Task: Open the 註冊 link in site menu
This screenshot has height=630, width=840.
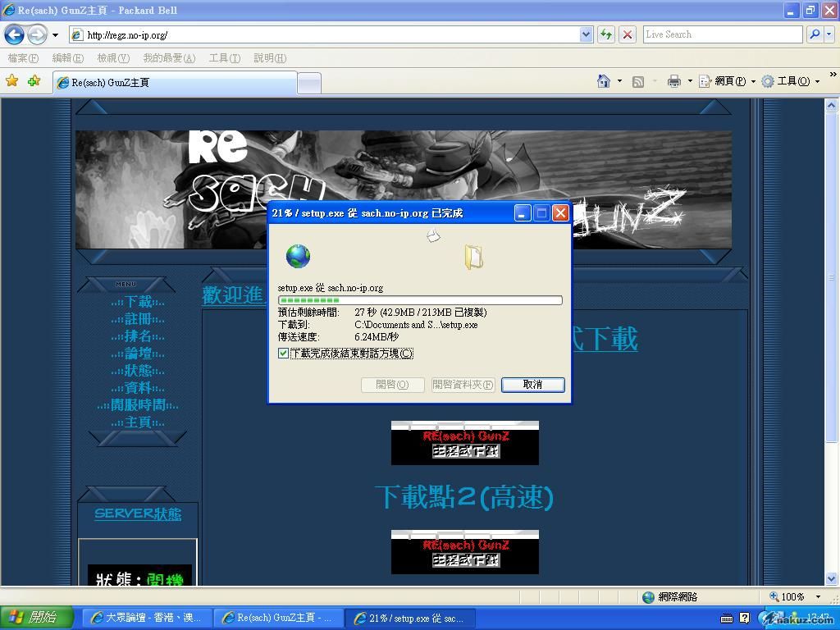Action: coord(138,319)
